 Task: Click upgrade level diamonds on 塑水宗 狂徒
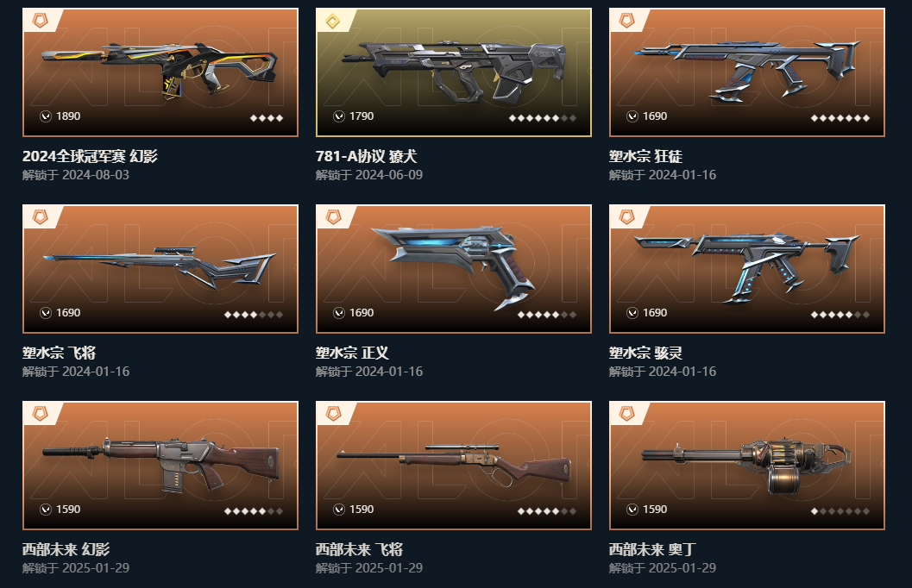[840, 118]
